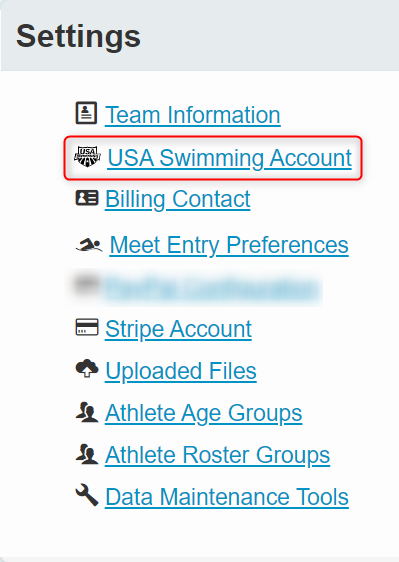399x562 pixels.
Task: Go to Billing Contact page
Action: (x=177, y=199)
